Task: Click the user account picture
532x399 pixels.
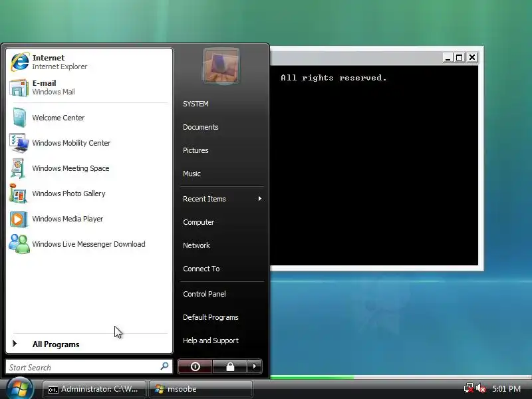Action: [221, 66]
